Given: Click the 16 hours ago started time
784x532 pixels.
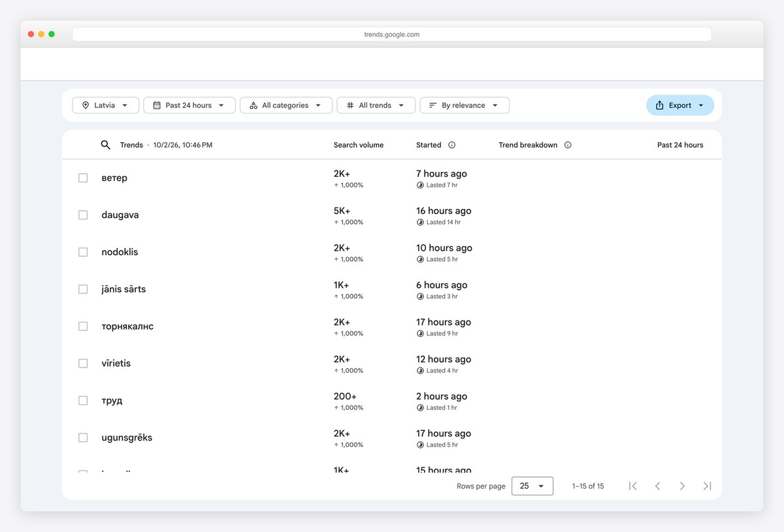Looking at the screenshot, I should (444, 211).
